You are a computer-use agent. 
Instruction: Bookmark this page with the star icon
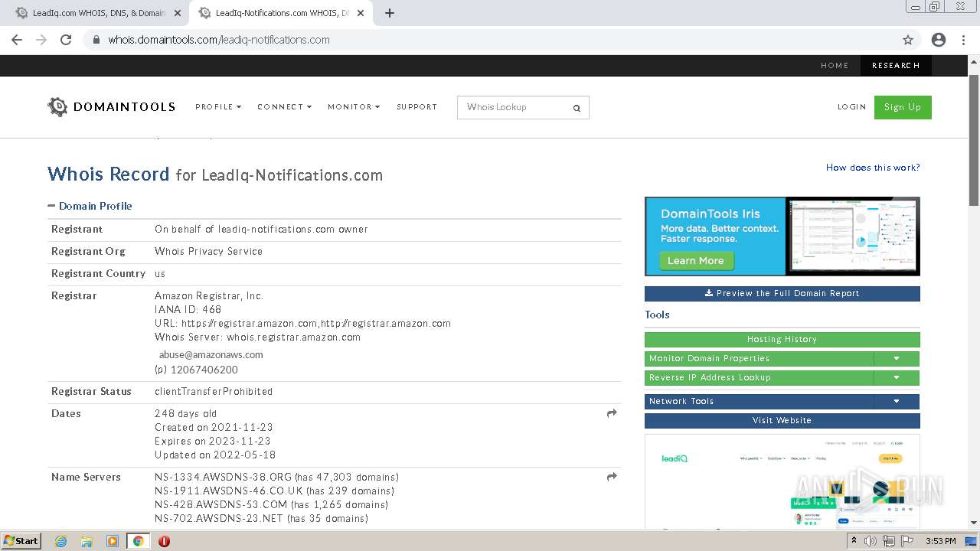coord(908,40)
